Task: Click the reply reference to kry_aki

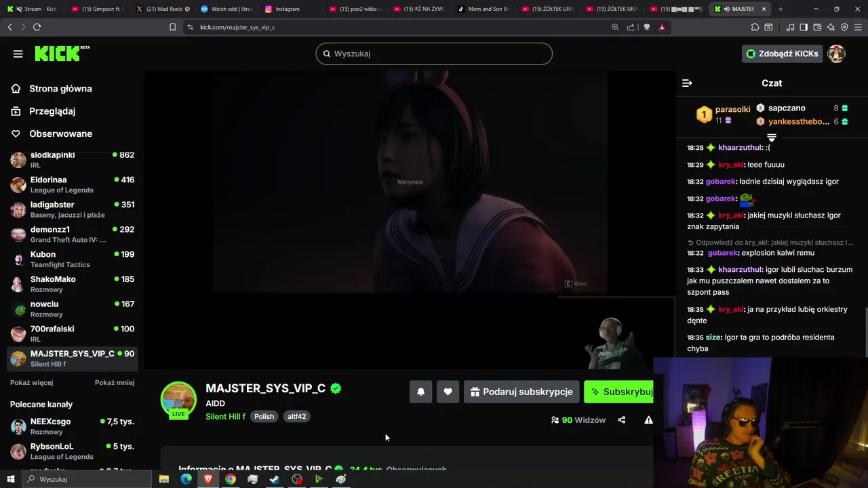Action: tap(770, 242)
